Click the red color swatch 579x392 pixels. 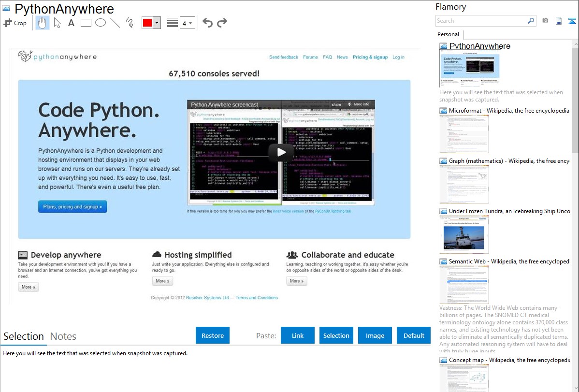147,23
